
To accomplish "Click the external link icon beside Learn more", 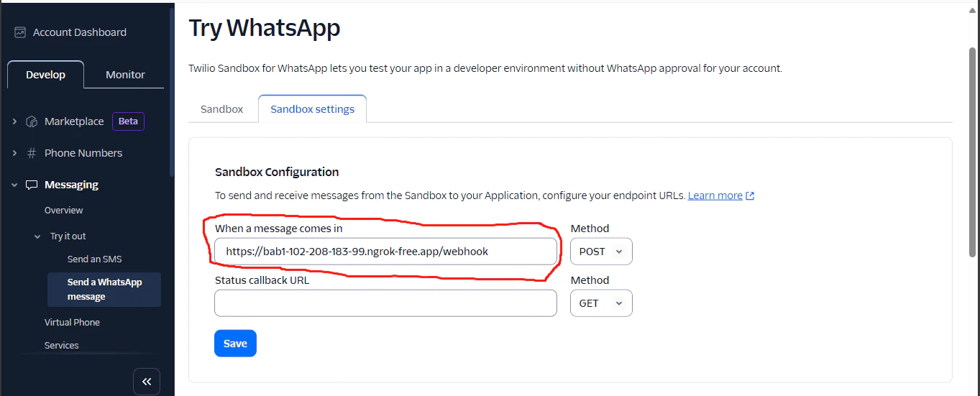I will [x=750, y=195].
